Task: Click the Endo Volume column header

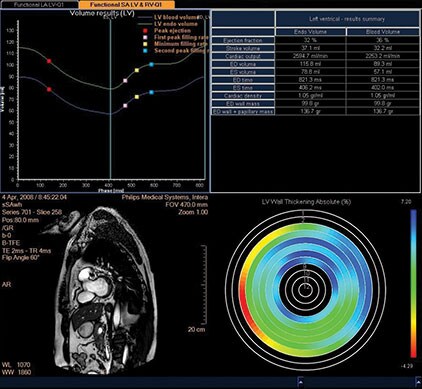Action: coord(311,32)
